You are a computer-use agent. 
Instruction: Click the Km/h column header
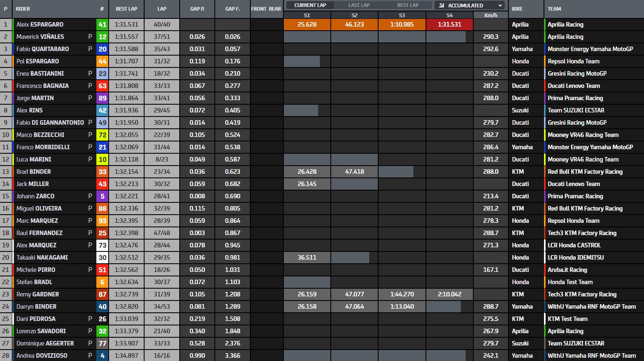pos(490,15)
